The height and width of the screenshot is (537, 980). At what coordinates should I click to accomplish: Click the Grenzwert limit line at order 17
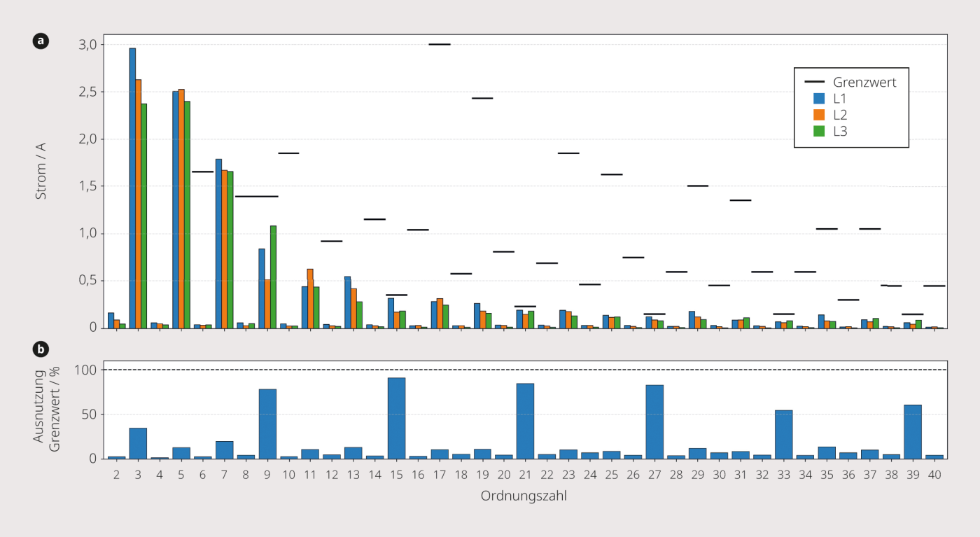click(440, 44)
